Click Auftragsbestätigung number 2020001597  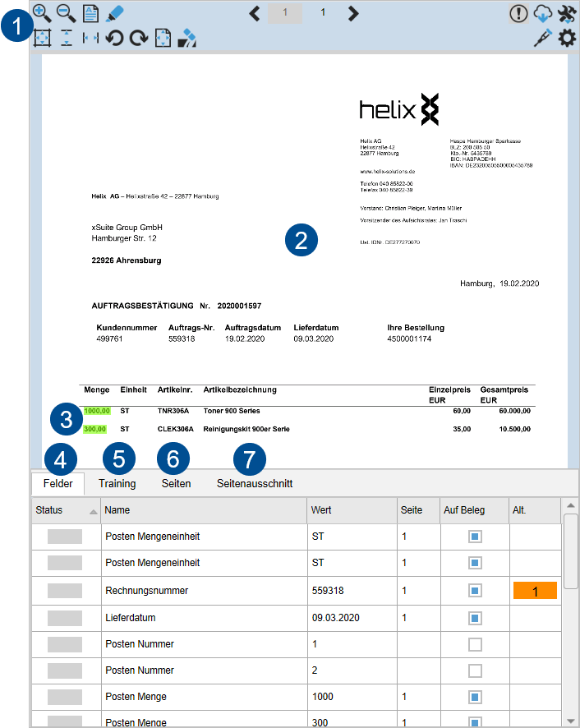[239, 306]
